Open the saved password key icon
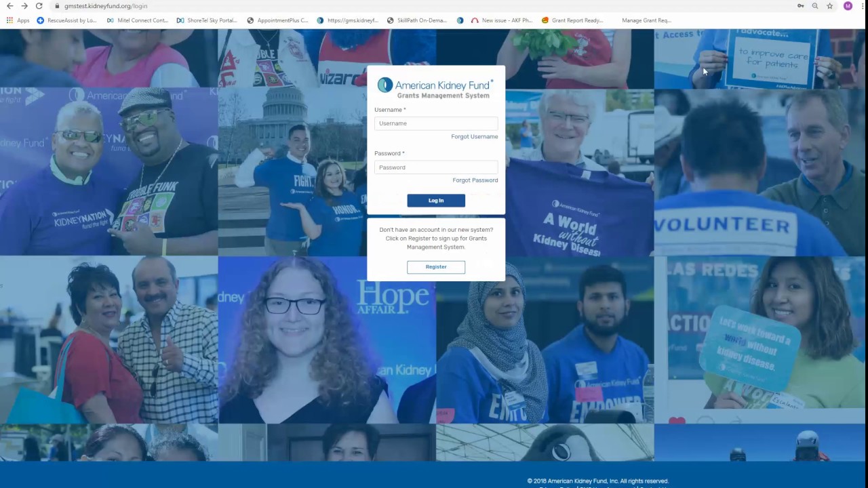868x488 pixels. [801, 6]
